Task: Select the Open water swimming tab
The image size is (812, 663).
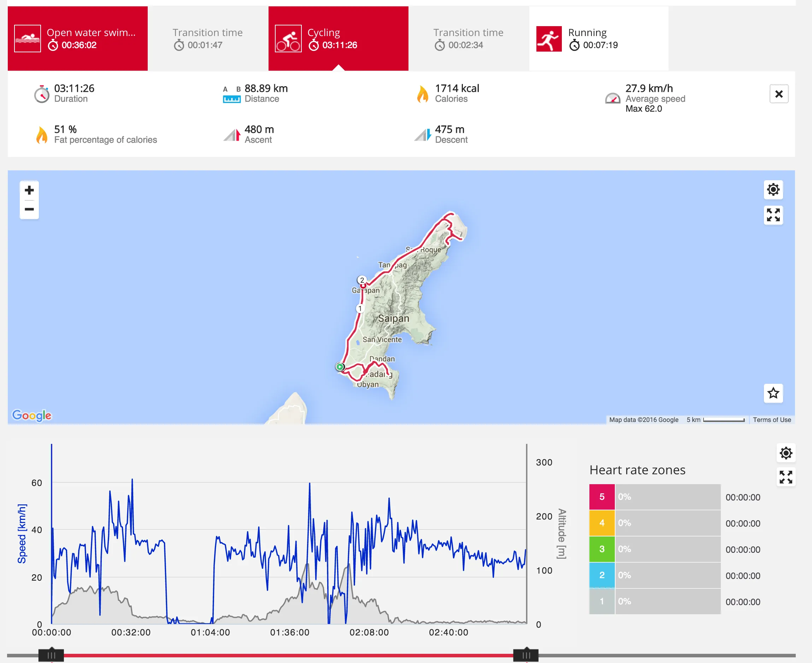Action: coord(77,38)
